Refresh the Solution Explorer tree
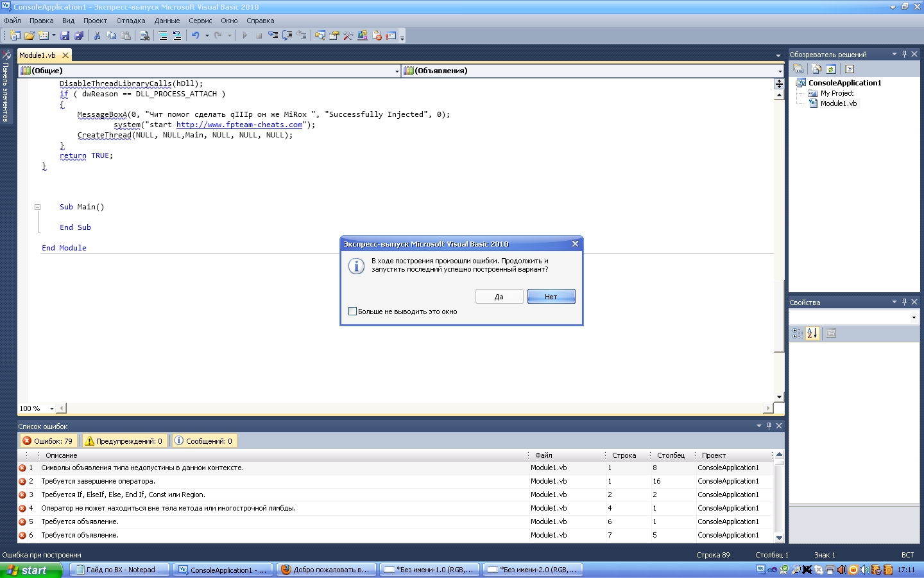Screen dimensions: 924x578 coord(831,69)
